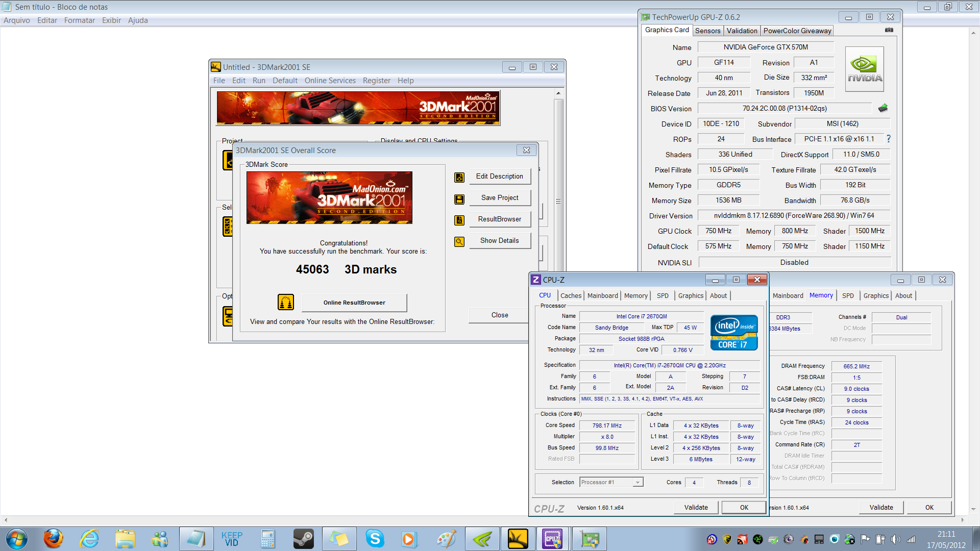This screenshot has width=980, height=551.
Task: Click the floppy disk icon beside Save Project
Action: pyautogui.click(x=459, y=199)
